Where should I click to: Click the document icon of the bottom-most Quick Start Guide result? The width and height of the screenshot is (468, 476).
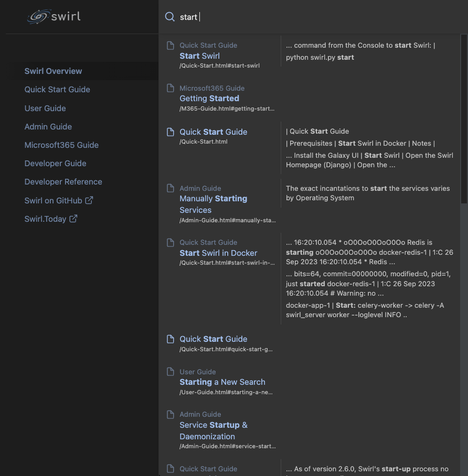171,469
